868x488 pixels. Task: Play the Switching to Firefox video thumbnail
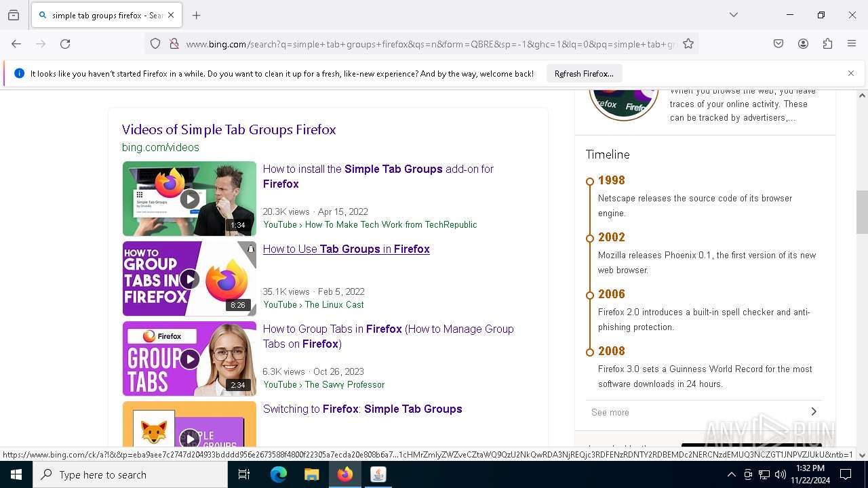pyautogui.click(x=189, y=424)
